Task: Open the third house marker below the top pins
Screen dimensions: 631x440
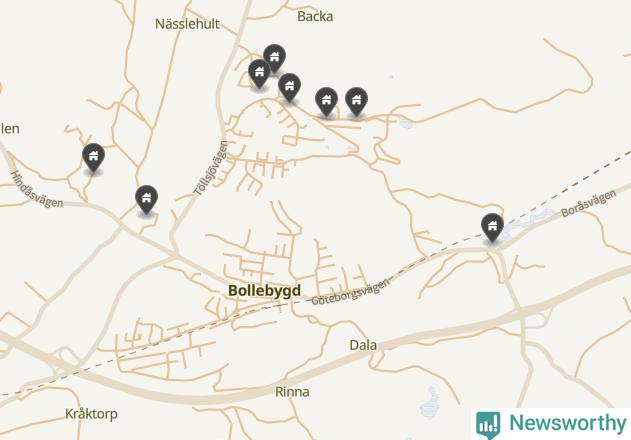Action: pyautogui.click(x=289, y=87)
